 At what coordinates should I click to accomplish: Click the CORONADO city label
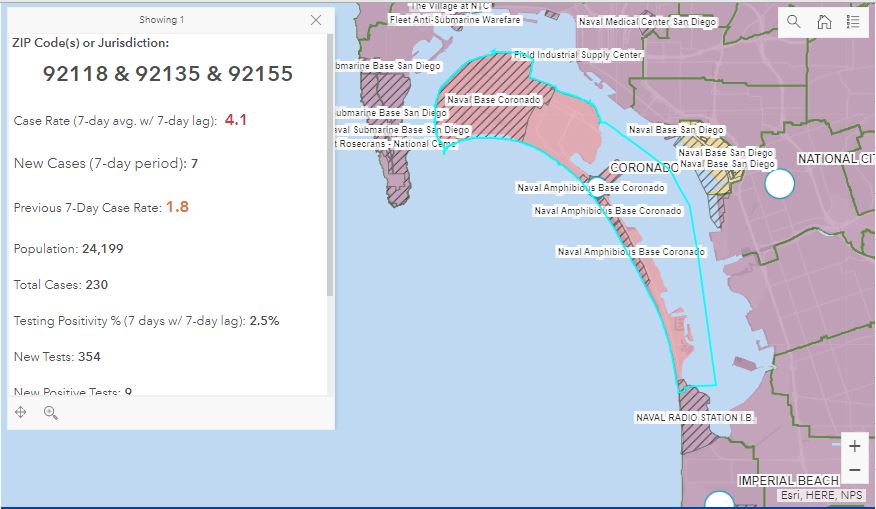pyautogui.click(x=644, y=168)
